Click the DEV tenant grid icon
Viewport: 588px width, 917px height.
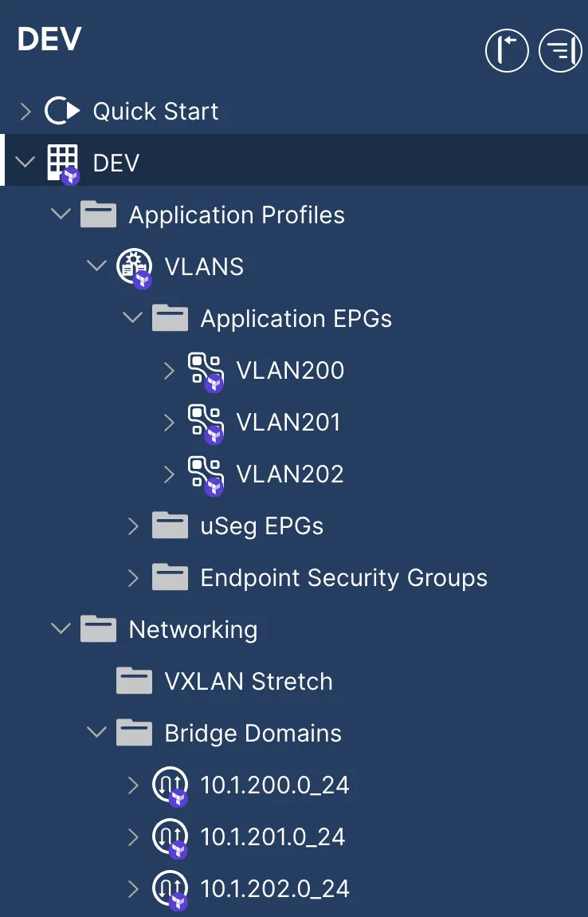(x=63, y=162)
